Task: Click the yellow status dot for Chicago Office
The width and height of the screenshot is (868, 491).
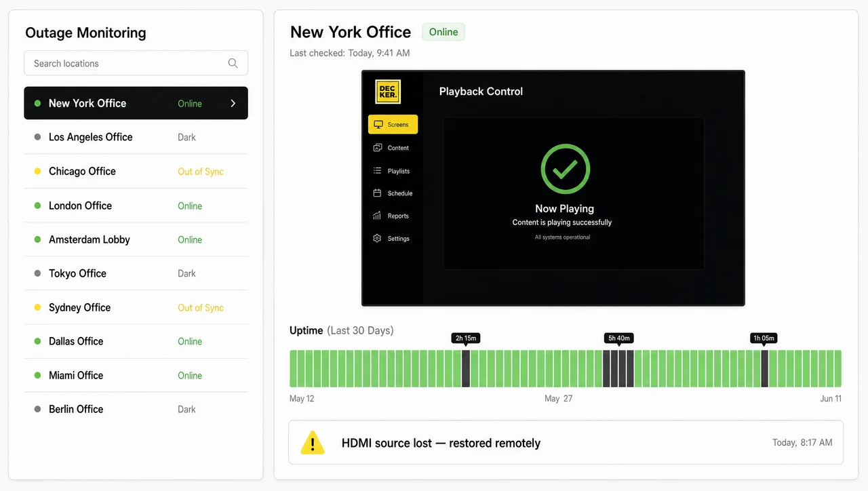Action: pos(37,172)
